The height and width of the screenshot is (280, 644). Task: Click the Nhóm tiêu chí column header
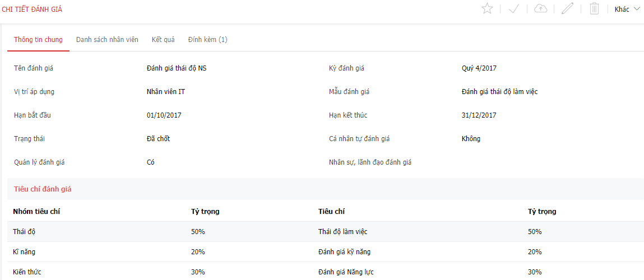[x=36, y=212]
